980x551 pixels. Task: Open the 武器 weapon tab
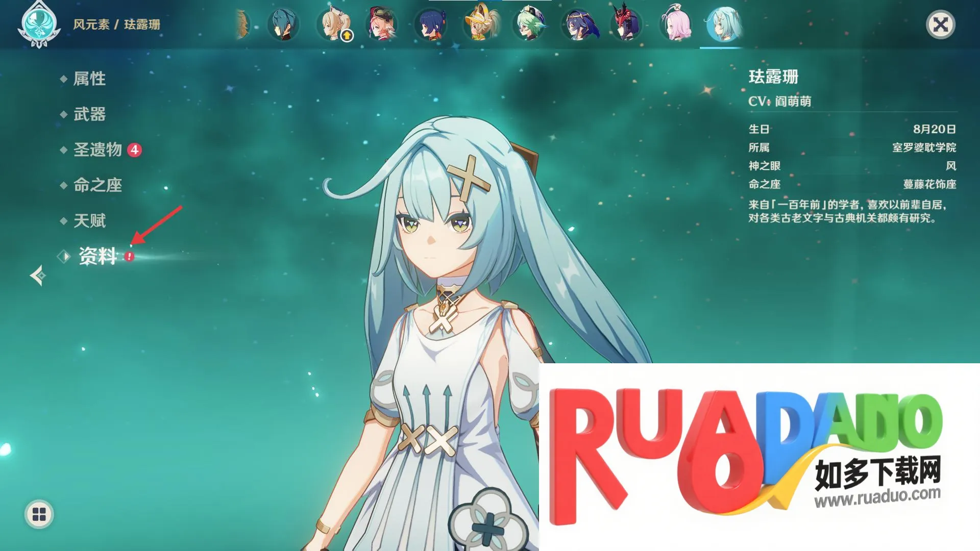point(89,114)
